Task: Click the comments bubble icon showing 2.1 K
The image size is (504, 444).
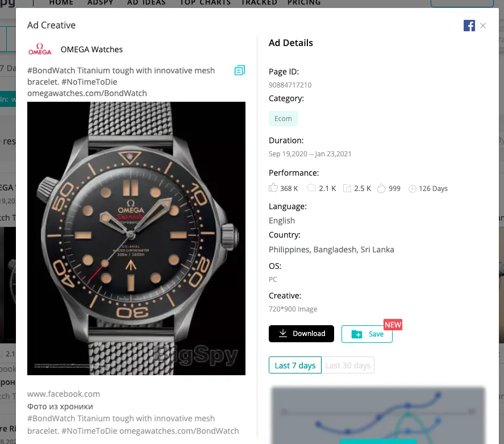Action: [x=311, y=188]
